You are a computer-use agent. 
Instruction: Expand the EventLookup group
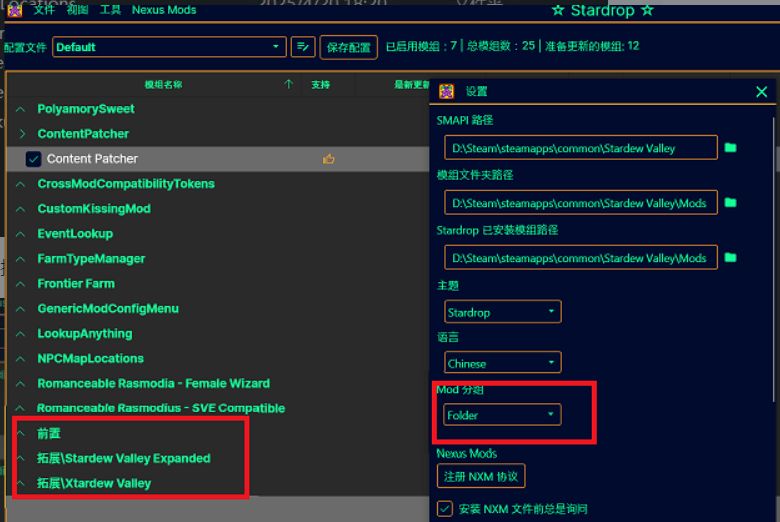coord(20,234)
